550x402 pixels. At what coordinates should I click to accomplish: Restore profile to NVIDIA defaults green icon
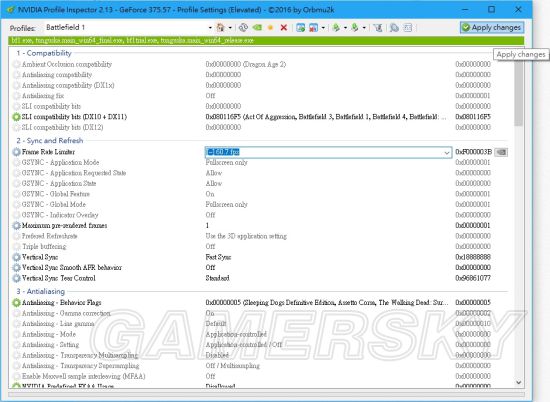(x=257, y=27)
